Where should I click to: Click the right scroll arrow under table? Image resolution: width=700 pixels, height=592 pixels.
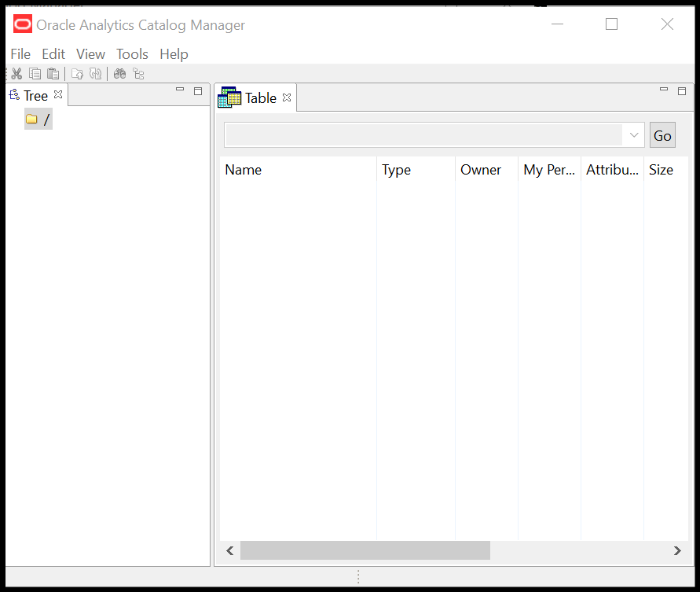point(677,550)
